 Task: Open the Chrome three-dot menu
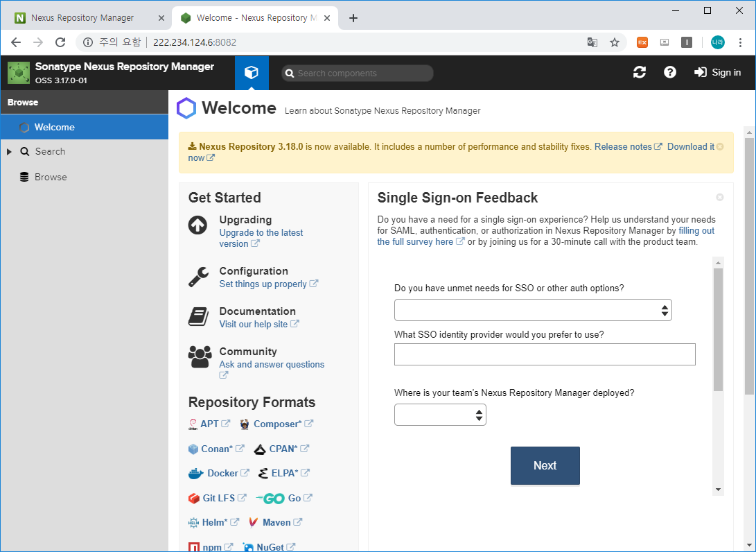pos(740,42)
